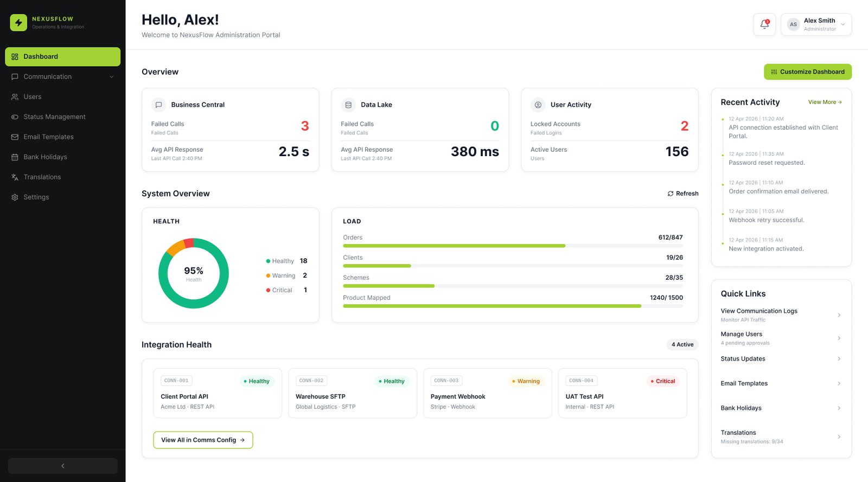868x482 pixels.
Task: Open the Status Updates quick link chevron
Action: [x=839, y=359]
